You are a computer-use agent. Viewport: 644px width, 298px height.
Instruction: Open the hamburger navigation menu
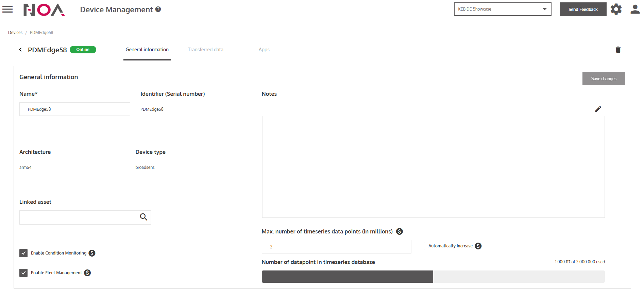tap(7, 9)
